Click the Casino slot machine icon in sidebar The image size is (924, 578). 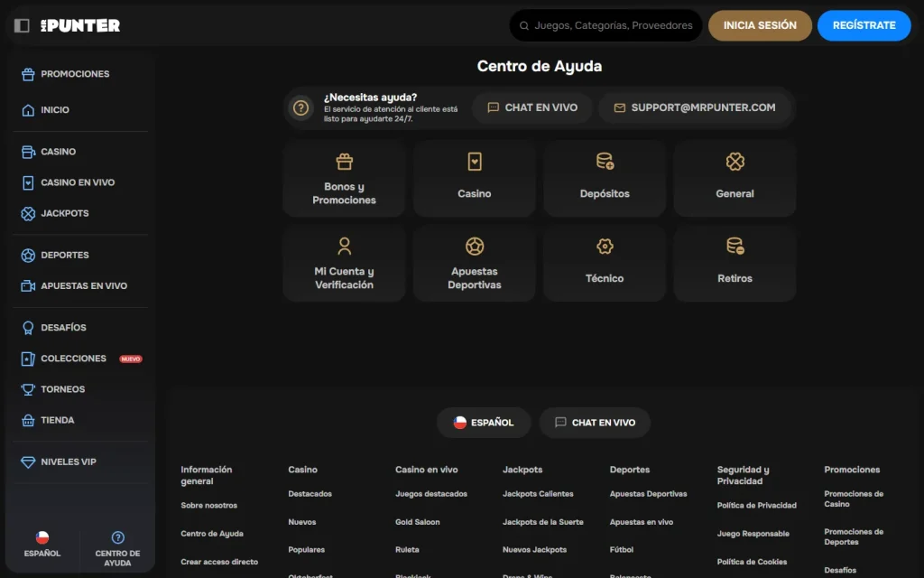pyautogui.click(x=28, y=152)
